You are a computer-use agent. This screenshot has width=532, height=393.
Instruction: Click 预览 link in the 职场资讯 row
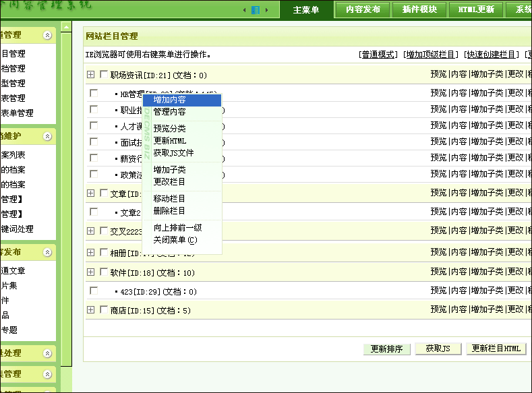438,75
